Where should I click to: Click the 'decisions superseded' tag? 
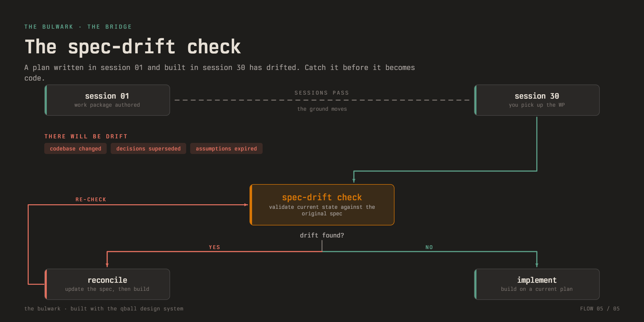(148, 148)
